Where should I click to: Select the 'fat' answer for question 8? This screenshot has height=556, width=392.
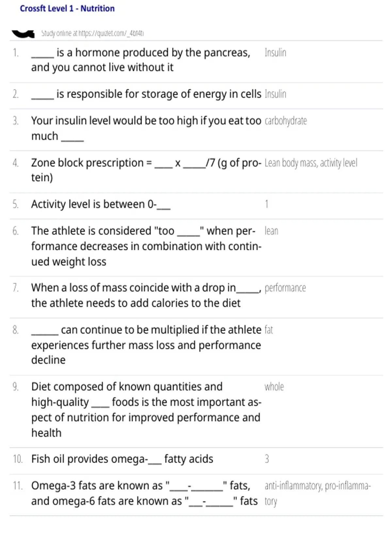tap(269, 330)
